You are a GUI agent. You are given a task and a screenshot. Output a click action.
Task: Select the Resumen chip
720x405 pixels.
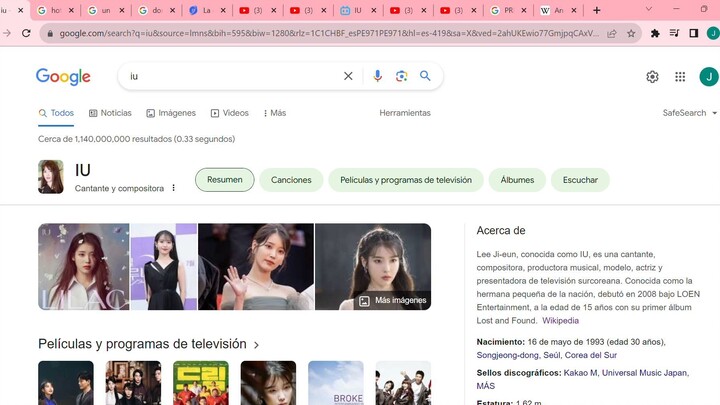point(225,180)
